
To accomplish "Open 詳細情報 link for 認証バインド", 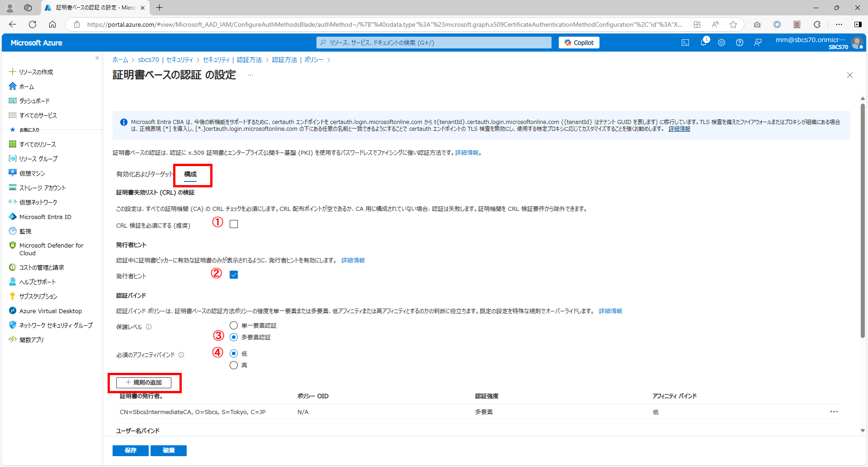I will (611, 311).
